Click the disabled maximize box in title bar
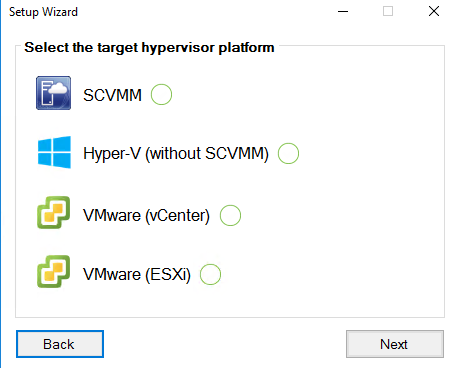Screen dimensions: 453x368 tap(388, 11)
